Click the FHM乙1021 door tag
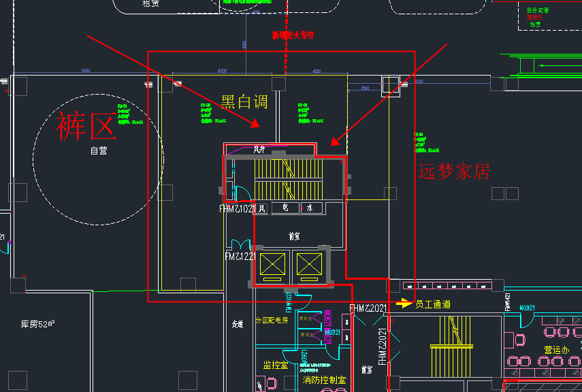This screenshot has height=392, width=582. [236, 209]
